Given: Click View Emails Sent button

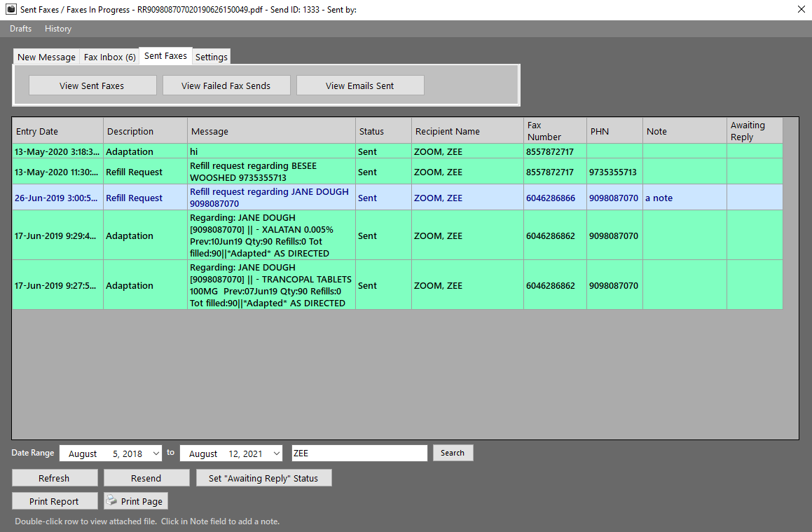Looking at the screenshot, I should pos(359,86).
